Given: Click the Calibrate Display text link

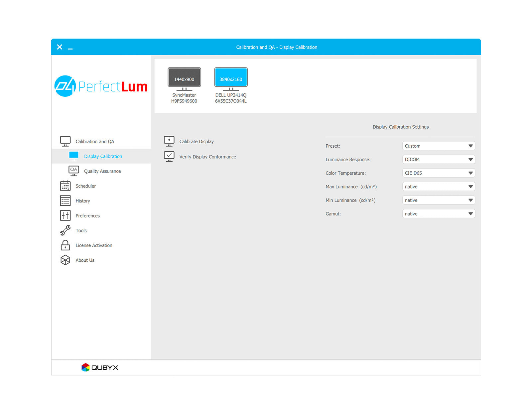Looking at the screenshot, I should point(197,141).
